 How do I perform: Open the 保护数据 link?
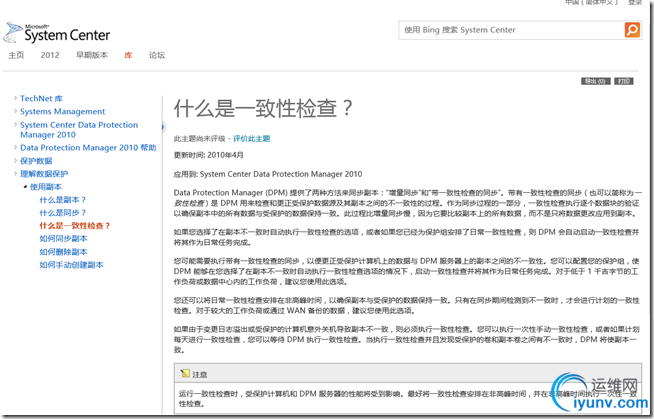[x=36, y=161]
